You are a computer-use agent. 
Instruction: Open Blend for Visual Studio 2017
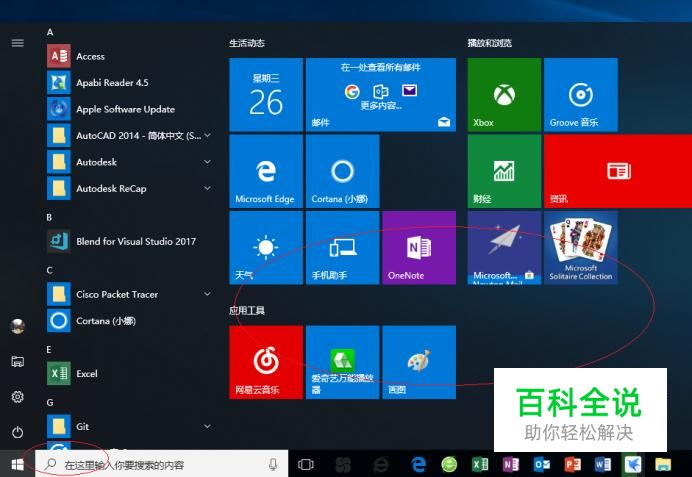130,241
